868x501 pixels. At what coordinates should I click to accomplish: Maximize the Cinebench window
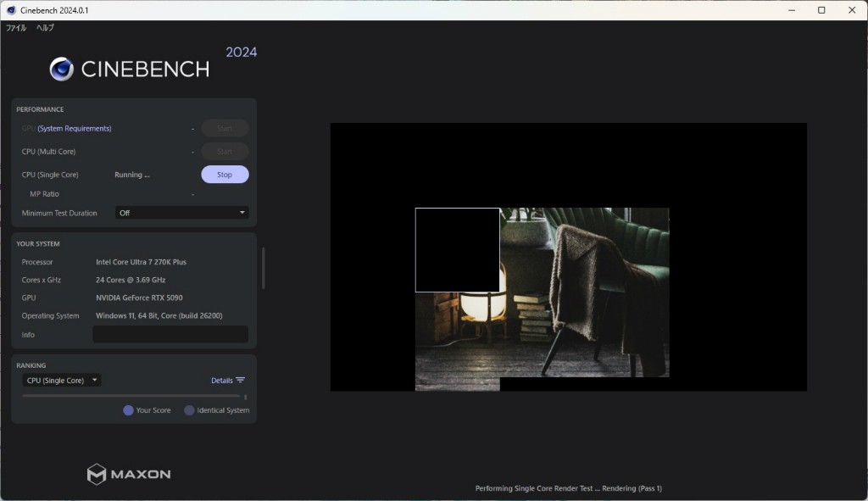821,10
